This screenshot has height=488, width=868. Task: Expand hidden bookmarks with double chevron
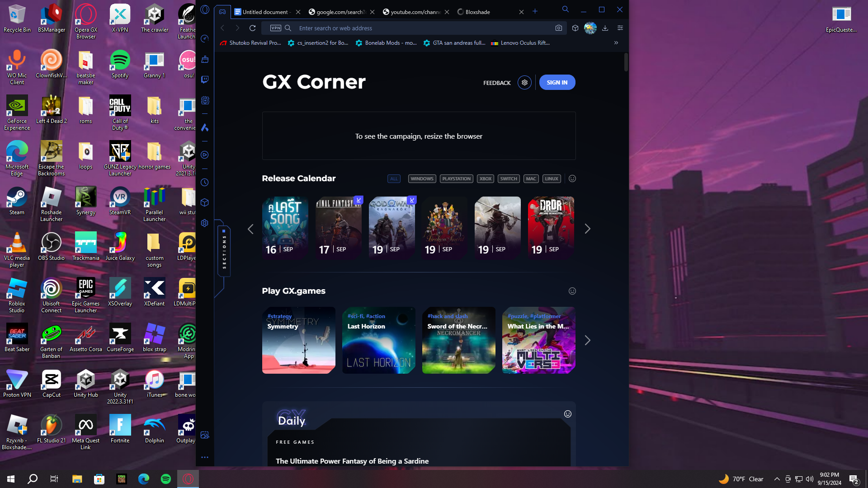[616, 43]
